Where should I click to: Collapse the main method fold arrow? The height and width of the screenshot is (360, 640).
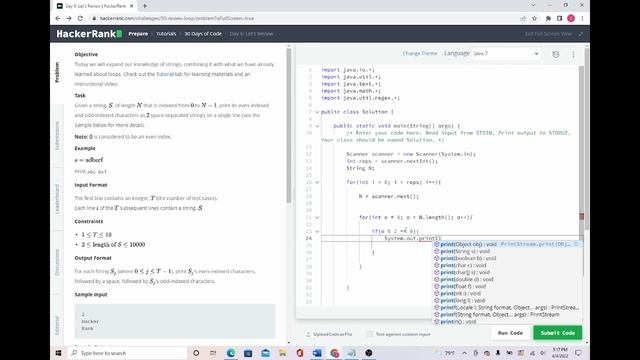(x=317, y=126)
